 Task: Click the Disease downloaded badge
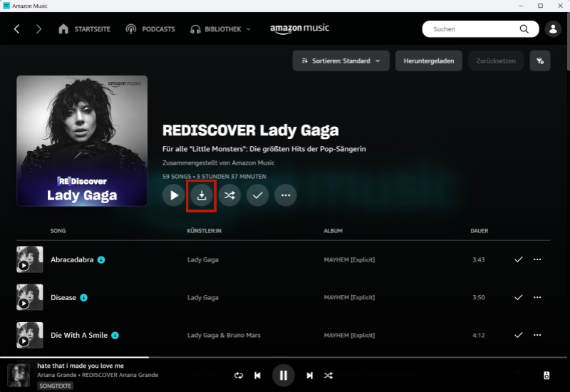[x=83, y=297]
